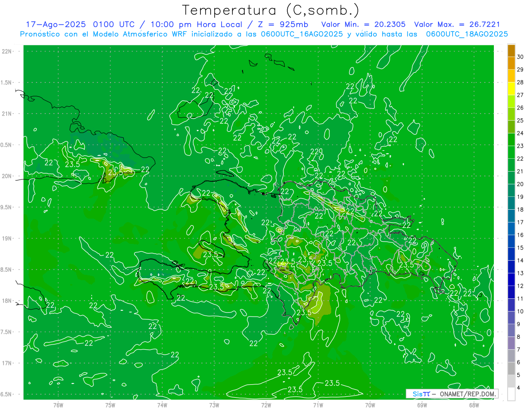
Task: Click the '27' color scale label
Action: [520, 95]
